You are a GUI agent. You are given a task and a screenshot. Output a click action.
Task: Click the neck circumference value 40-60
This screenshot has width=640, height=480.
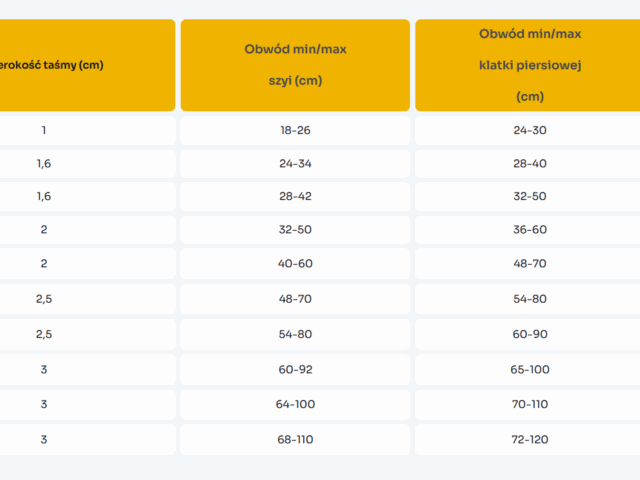point(295,263)
